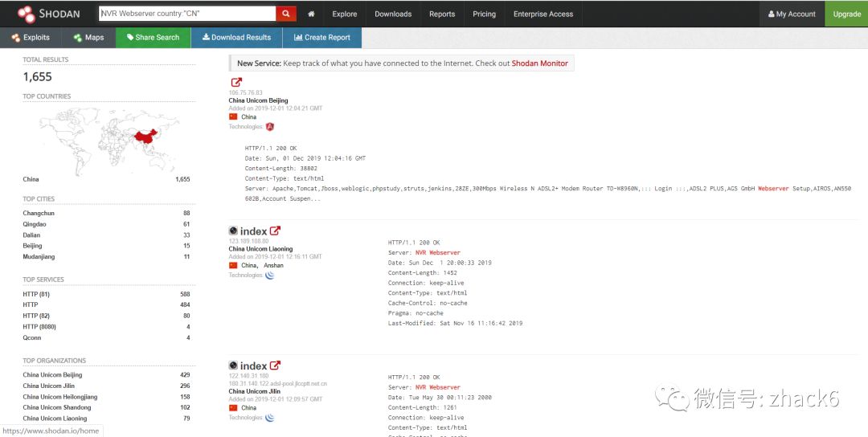
Task: Open the Reports page
Action: coord(442,14)
